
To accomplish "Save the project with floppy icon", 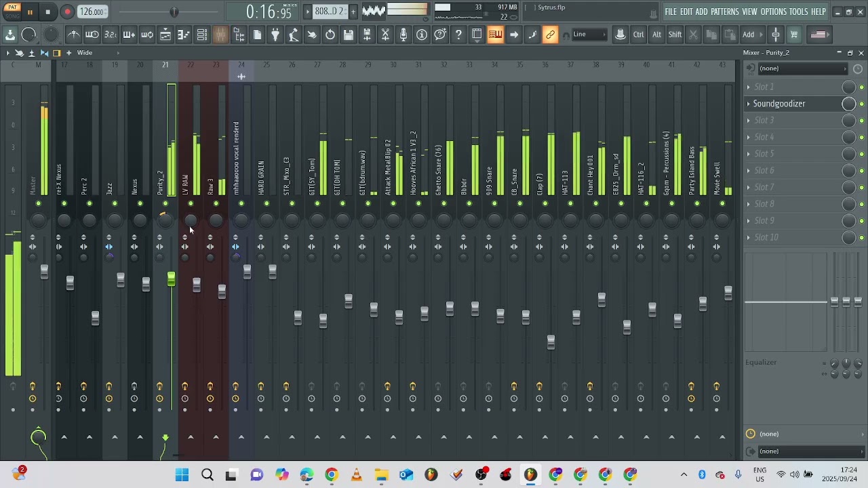I will point(349,35).
